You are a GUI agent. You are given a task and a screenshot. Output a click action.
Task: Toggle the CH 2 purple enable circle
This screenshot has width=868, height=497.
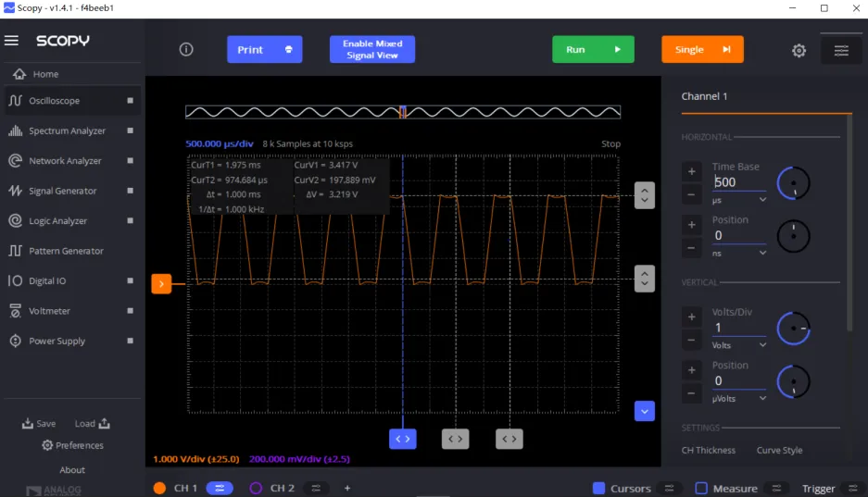[256, 488]
